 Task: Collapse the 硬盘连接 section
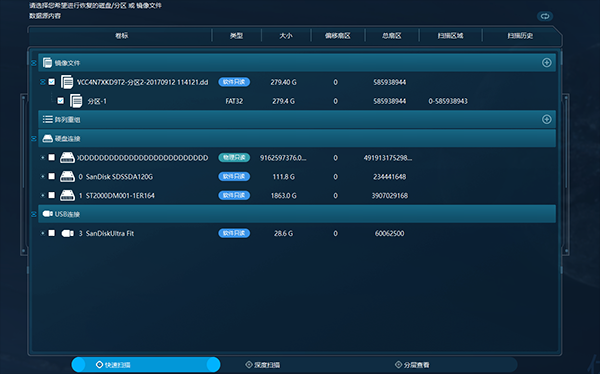(34, 138)
